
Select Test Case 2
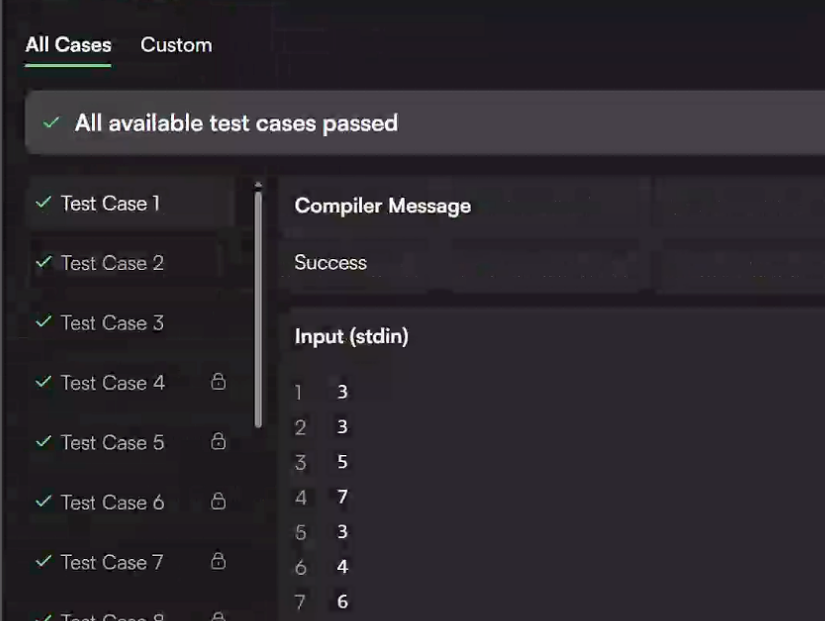pyautogui.click(x=112, y=264)
